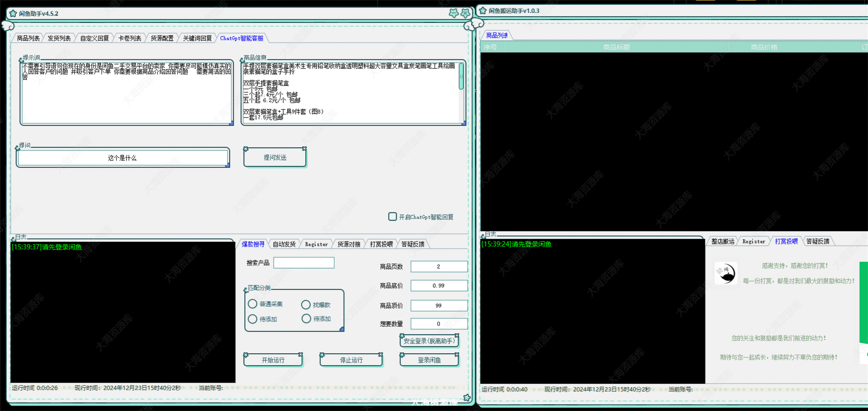Click the round fish logo in 打赏投喂 panel
868x411 pixels.
726,273
